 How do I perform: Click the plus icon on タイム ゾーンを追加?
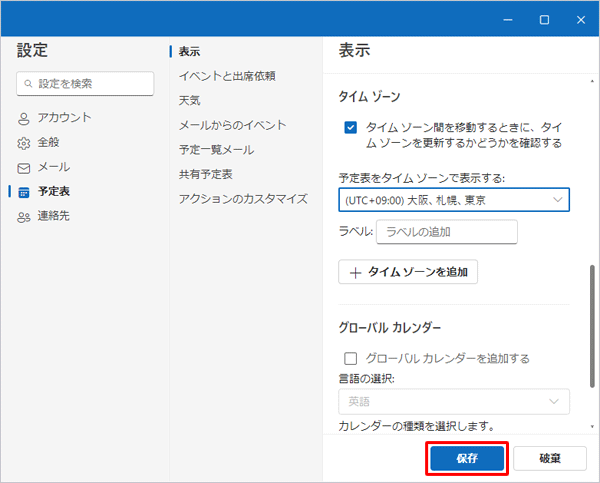[x=355, y=273]
